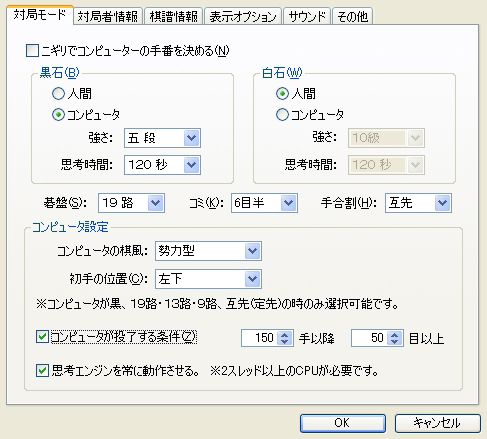Uncheck 思考エンジンを常に動作させる
Screen dimensions: 487x439
click(42, 370)
